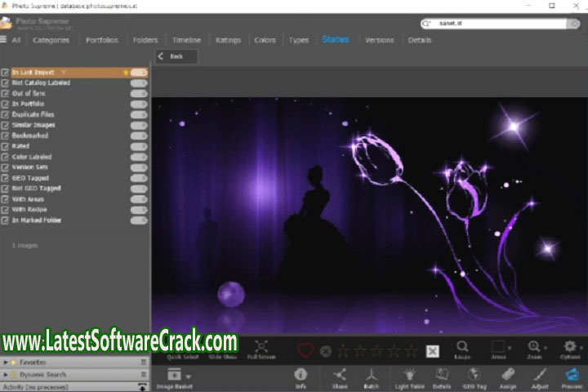Switch to the Ratings tab
Viewport: 588px width, 392px height.
click(x=228, y=40)
